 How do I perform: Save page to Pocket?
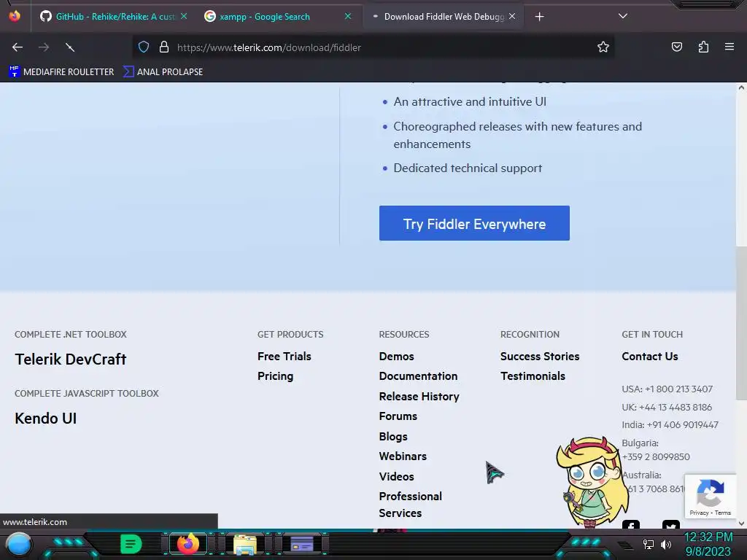(x=677, y=47)
